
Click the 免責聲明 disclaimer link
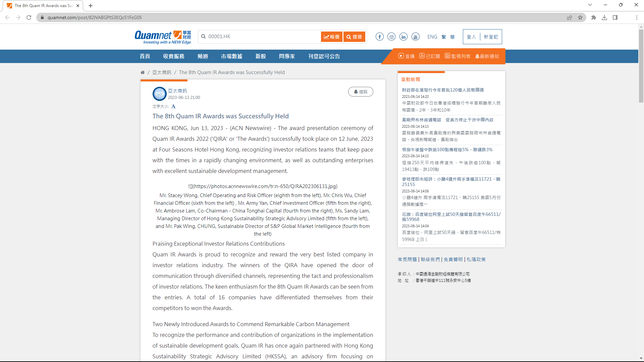click(453, 259)
